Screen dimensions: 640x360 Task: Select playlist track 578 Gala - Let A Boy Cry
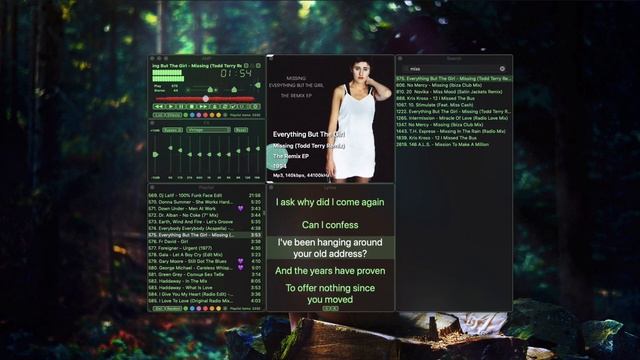point(204,255)
